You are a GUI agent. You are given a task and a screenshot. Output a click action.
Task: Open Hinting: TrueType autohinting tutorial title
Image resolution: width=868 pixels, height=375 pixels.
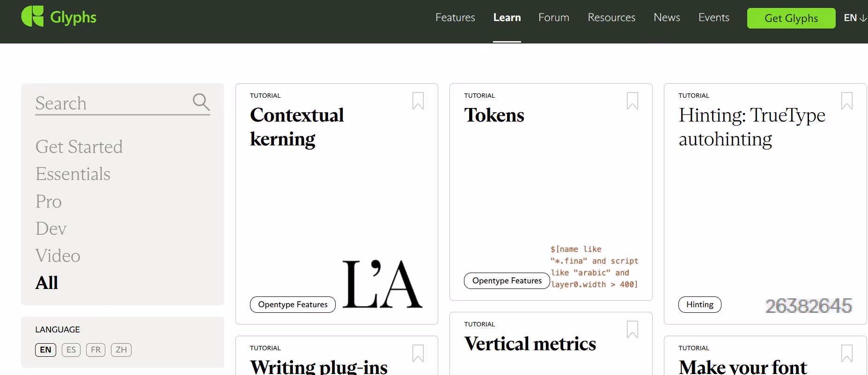click(x=752, y=127)
